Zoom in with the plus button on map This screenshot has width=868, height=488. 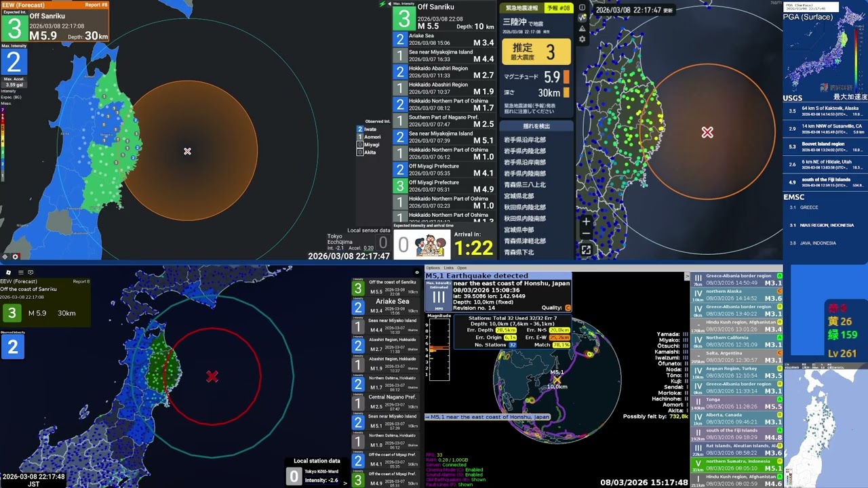(586, 222)
